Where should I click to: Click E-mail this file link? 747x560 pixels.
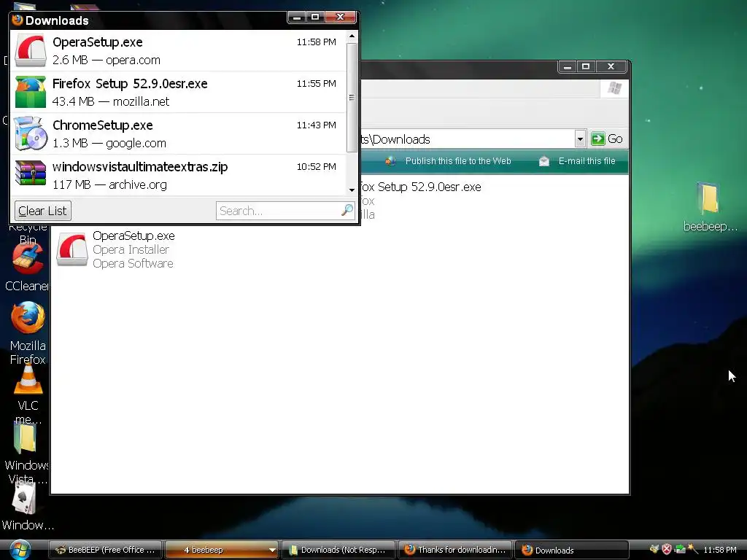pyautogui.click(x=587, y=161)
